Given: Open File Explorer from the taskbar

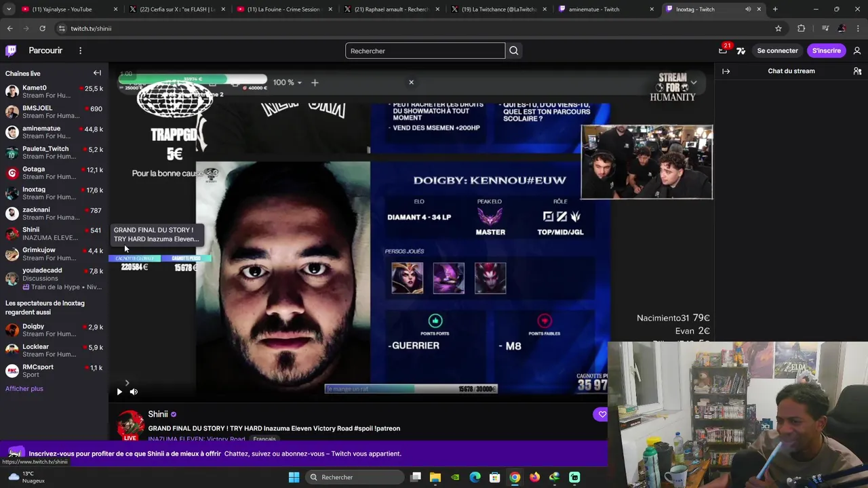Looking at the screenshot, I should pyautogui.click(x=435, y=477).
